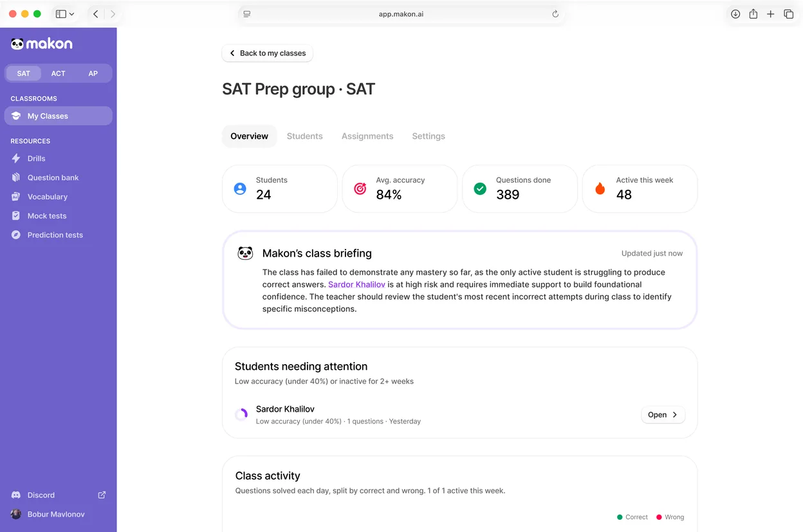The height and width of the screenshot is (532, 803).
Task: Click the Class activity heading
Action: point(268,476)
